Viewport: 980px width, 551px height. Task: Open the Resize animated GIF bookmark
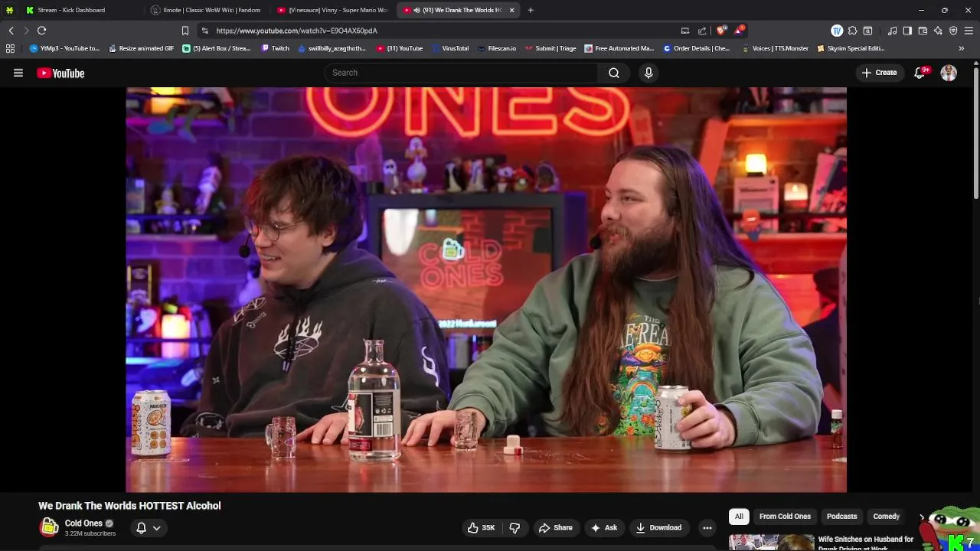pos(142,48)
